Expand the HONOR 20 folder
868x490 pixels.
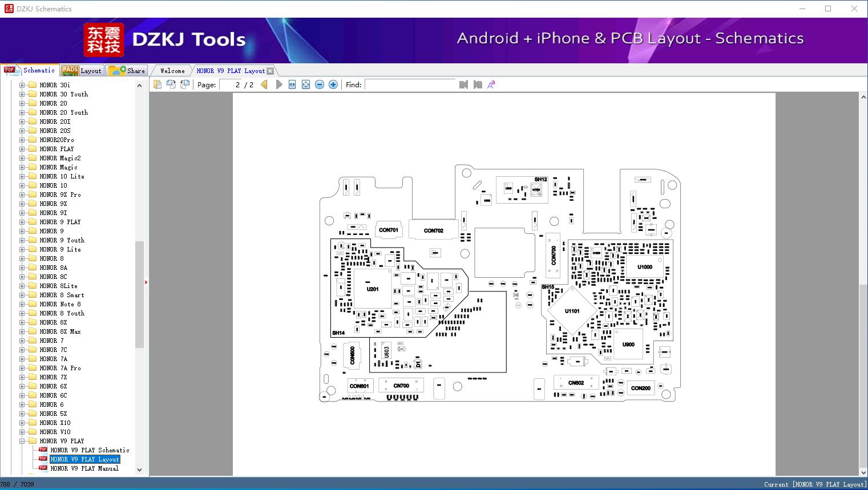coord(22,103)
